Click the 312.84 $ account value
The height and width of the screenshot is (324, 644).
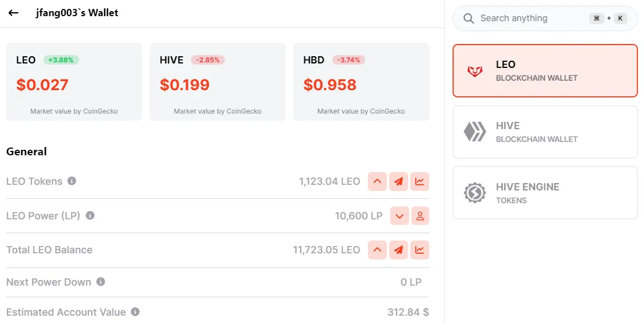(408, 312)
